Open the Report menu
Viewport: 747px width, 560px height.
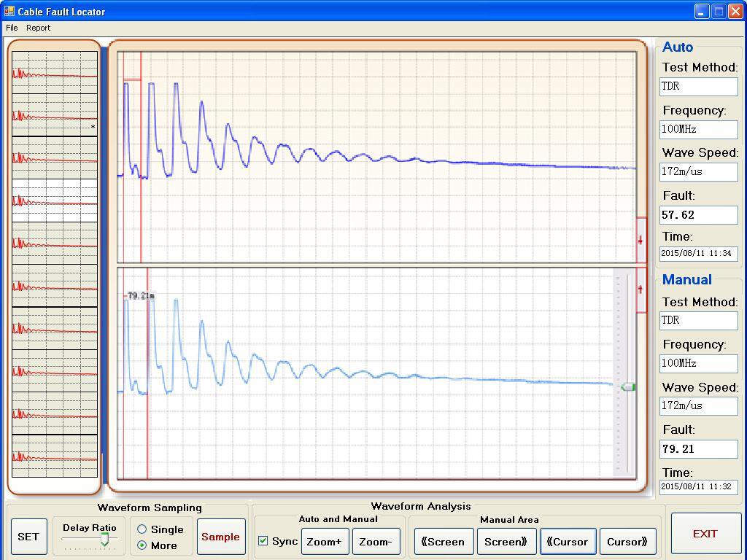tap(38, 28)
